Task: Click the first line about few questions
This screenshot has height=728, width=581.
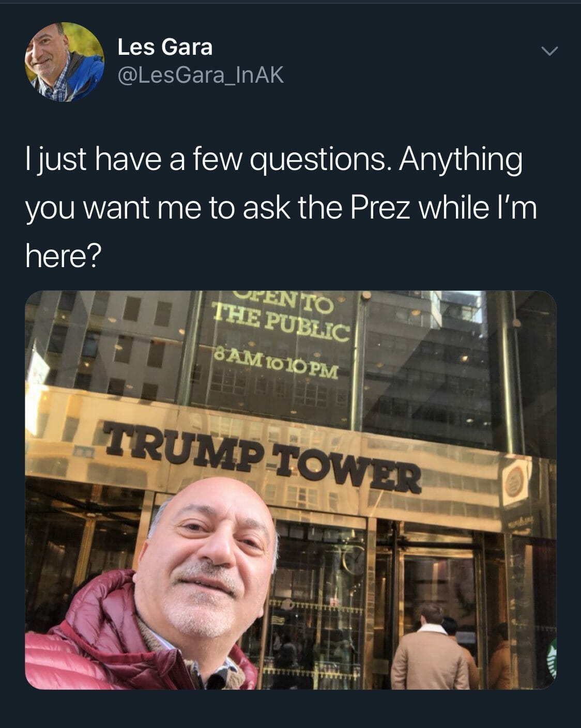Action: tap(274, 161)
